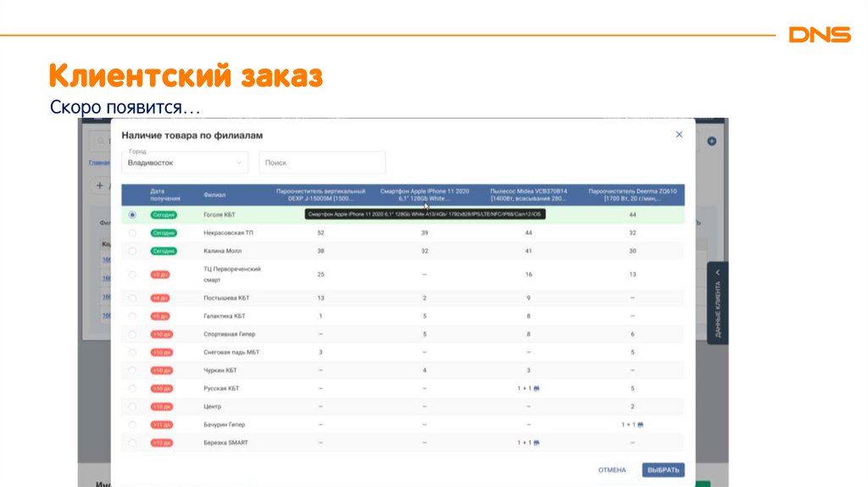Viewport: 868px width, 487px height.
Task: Close the Наличие товара по филиалам dialog
Action: pos(679,134)
